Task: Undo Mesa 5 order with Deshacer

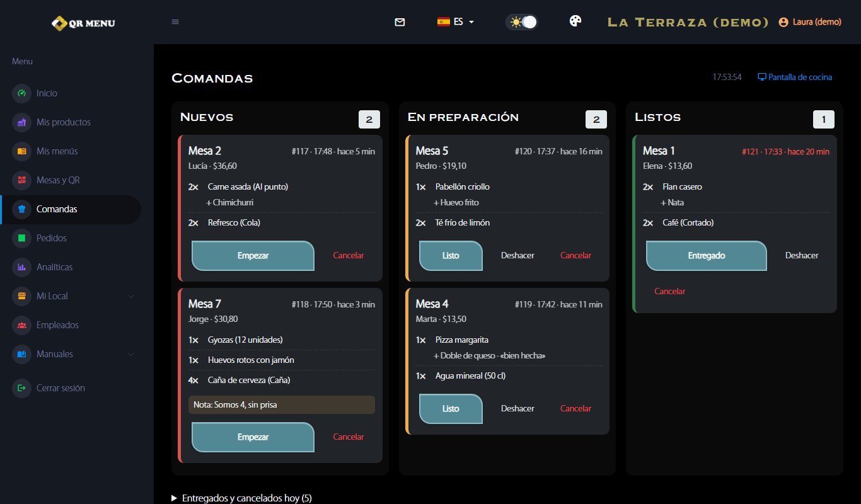Action: pos(517,256)
